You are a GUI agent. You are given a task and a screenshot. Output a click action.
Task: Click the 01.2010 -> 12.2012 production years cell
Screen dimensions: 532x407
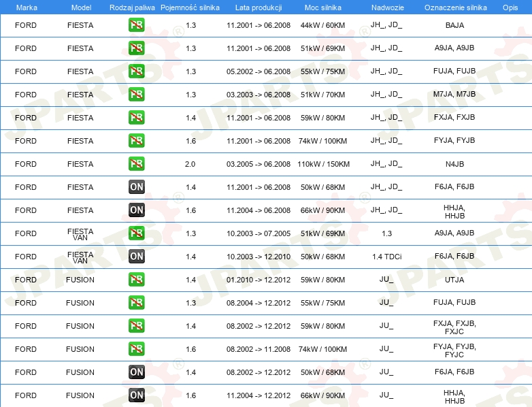pos(259,280)
